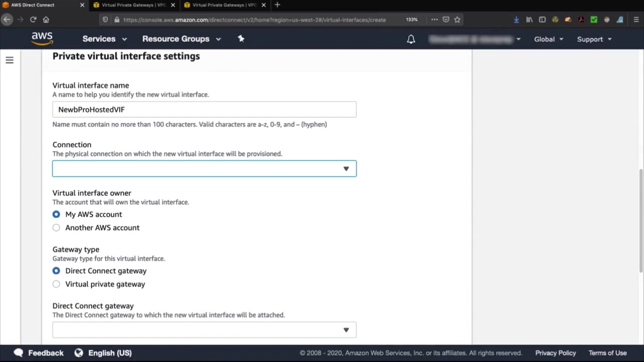The width and height of the screenshot is (644, 362).
Task: Click the 'Private virtual interface settings' heading
Action: [126, 56]
